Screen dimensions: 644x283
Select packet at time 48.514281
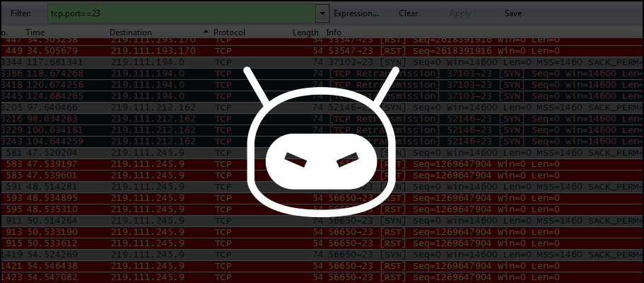click(322, 187)
